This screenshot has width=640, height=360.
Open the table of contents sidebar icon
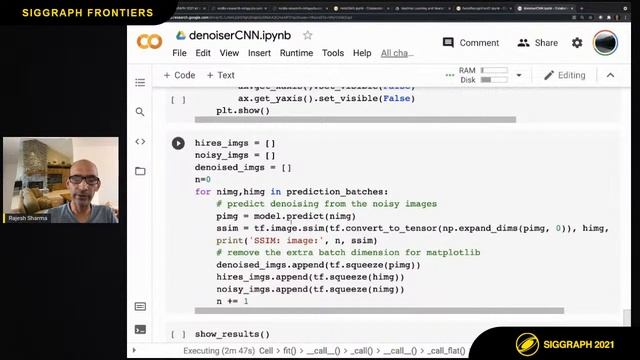tap(140, 82)
